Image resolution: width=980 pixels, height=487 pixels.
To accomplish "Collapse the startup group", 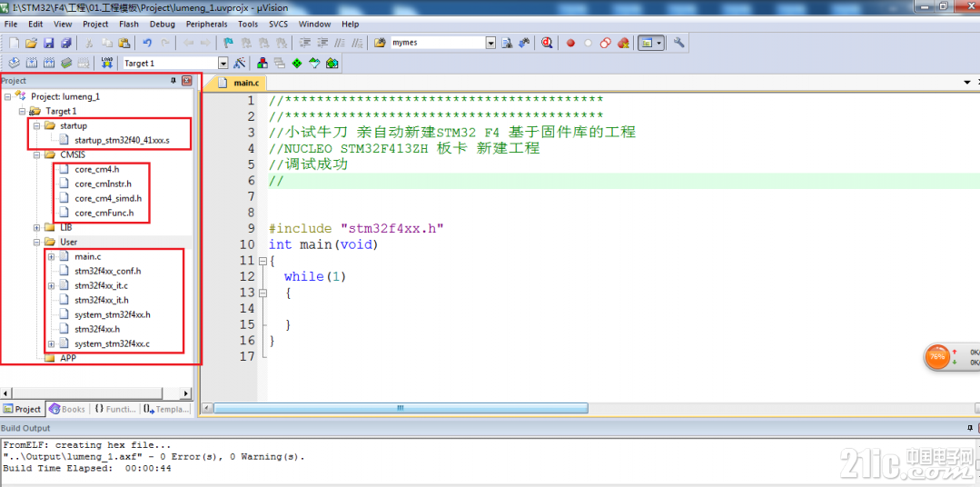I will coord(37,125).
